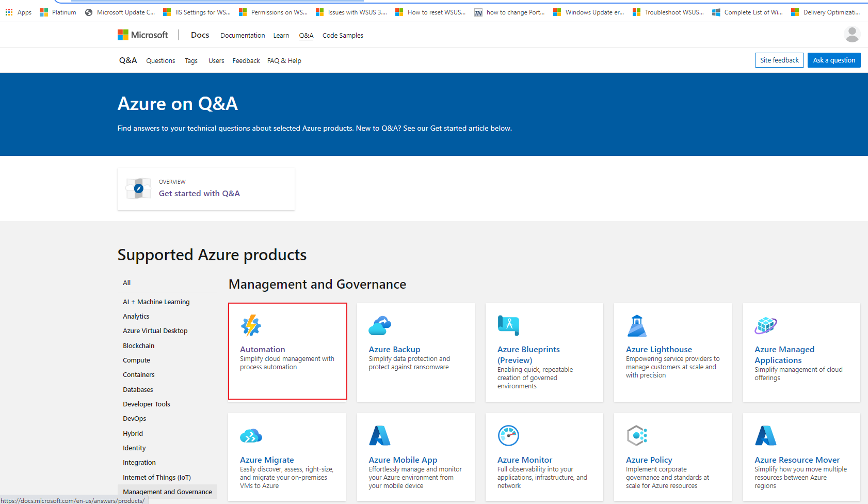
Task: Open the Platinum bookmark
Action: coord(58,12)
